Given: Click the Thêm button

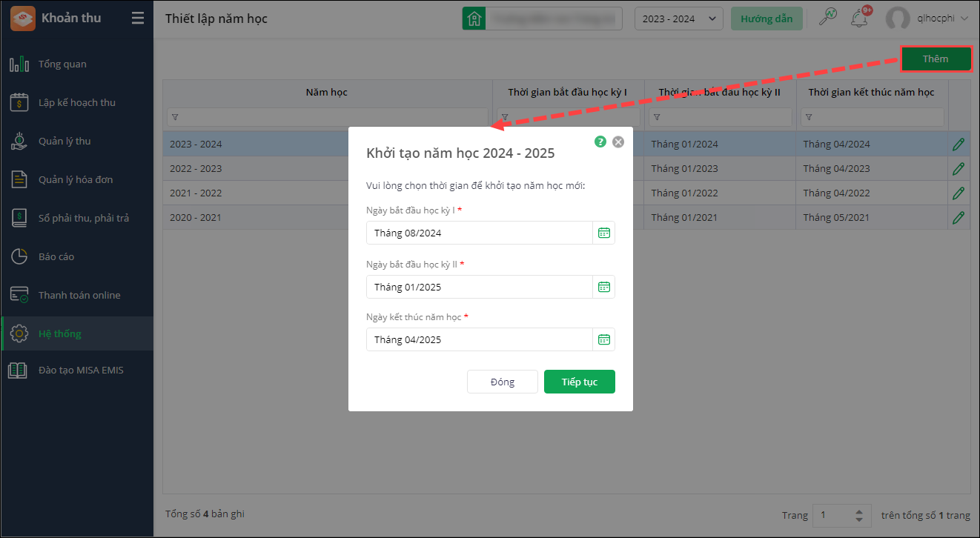Looking at the screenshot, I should coord(936,59).
